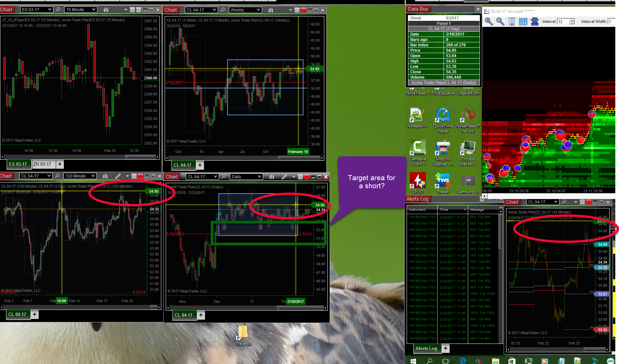Toggle the second grey link button in the 15 Minute chart
This screenshot has width=619, height=364.
pyautogui.click(x=138, y=10)
